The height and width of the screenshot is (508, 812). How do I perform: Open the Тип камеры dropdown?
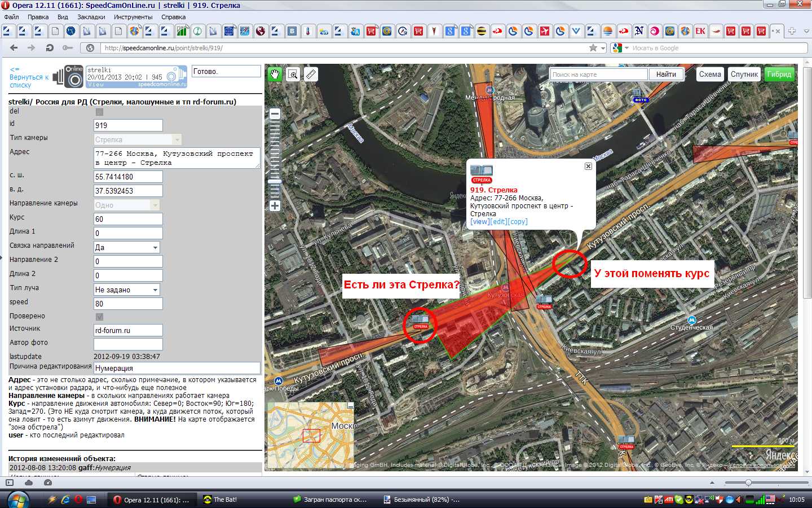tap(138, 139)
